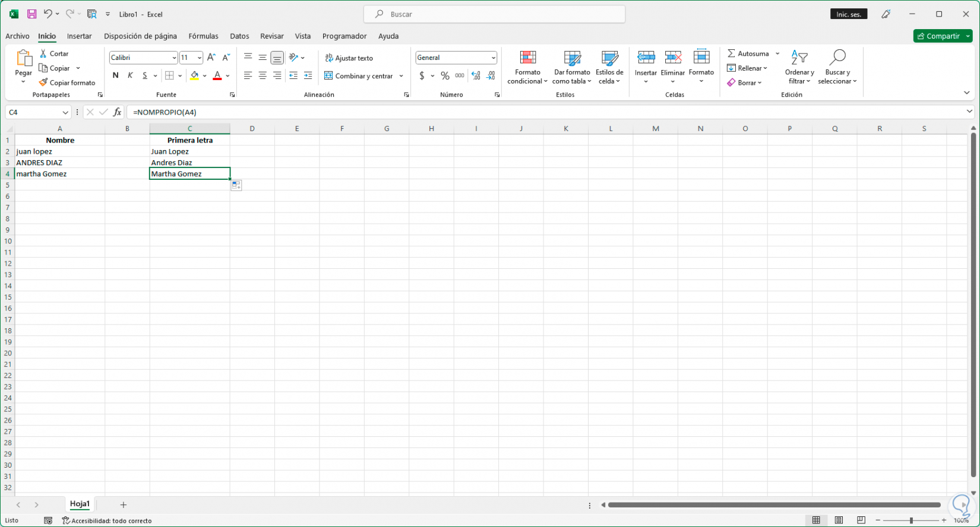Click Ordenar y filtrar icon

coord(799,58)
